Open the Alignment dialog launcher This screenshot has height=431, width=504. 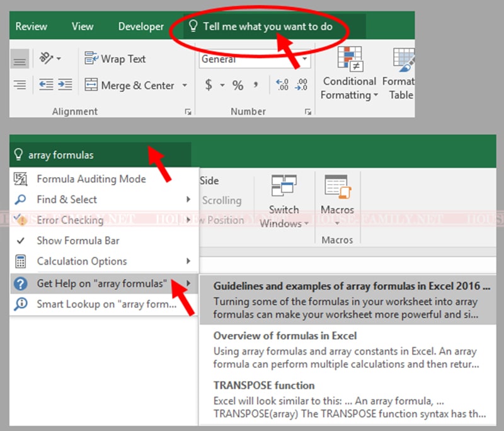(x=188, y=112)
